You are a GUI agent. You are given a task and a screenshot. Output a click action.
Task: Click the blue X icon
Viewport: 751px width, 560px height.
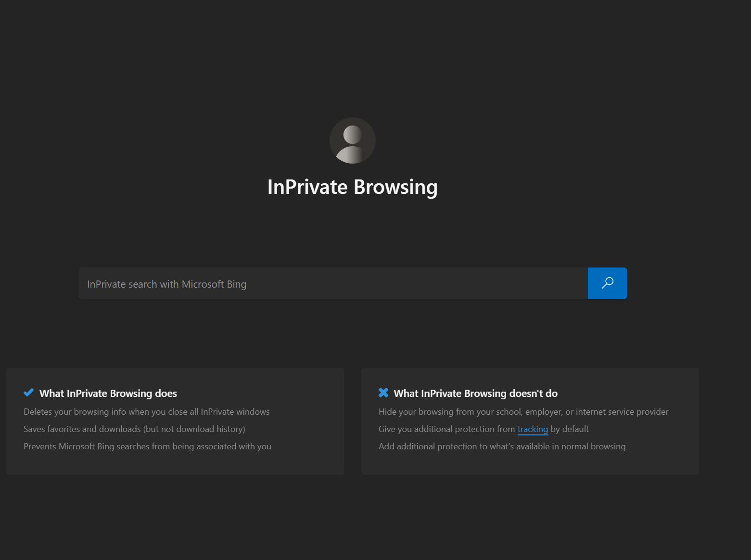(383, 393)
